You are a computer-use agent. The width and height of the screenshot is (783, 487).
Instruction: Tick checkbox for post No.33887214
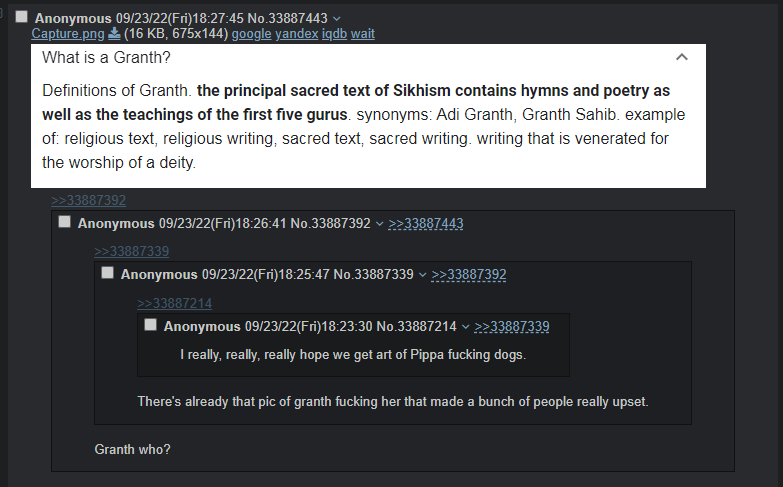click(x=150, y=325)
